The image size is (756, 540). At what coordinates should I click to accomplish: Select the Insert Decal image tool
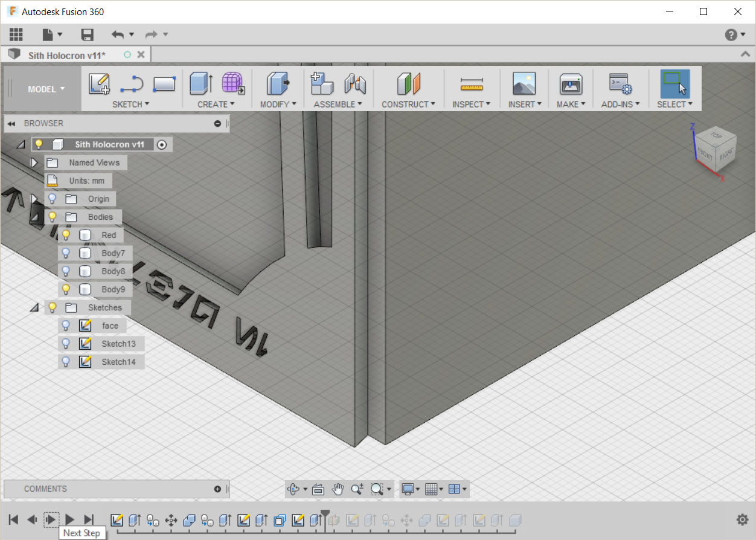click(524, 83)
